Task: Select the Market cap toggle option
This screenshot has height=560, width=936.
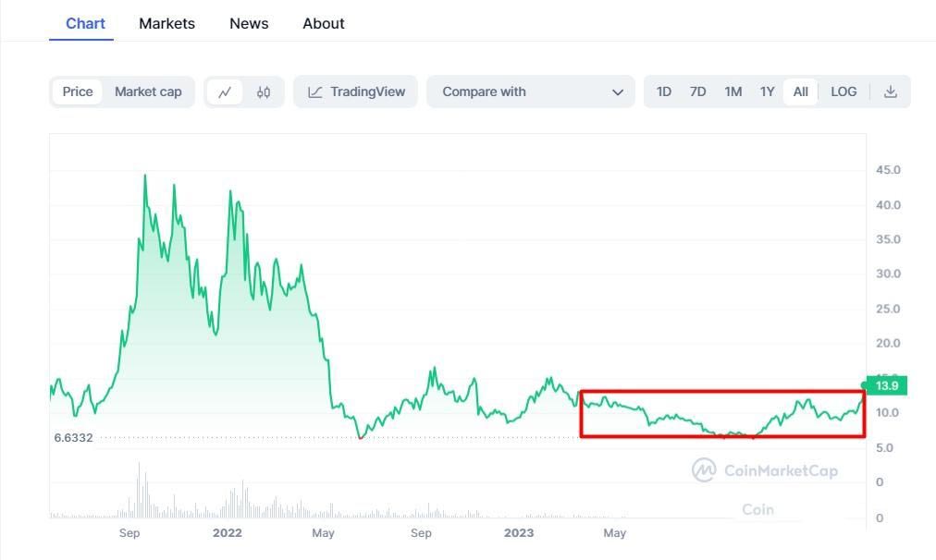Action: pyautogui.click(x=148, y=91)
